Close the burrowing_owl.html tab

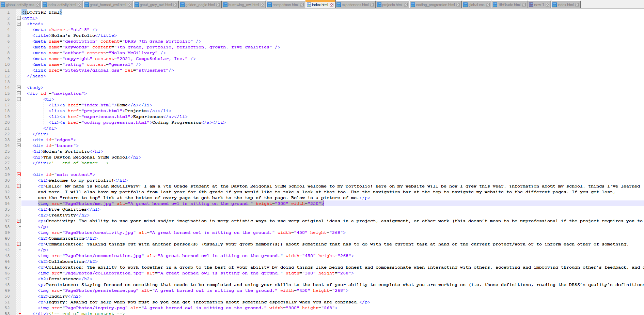(x=262, y=5)
